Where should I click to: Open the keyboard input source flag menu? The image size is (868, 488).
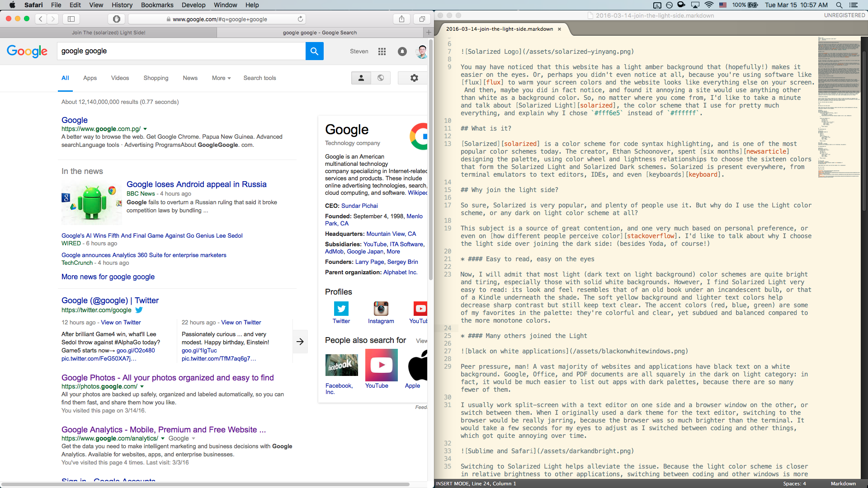pos(723,5)
